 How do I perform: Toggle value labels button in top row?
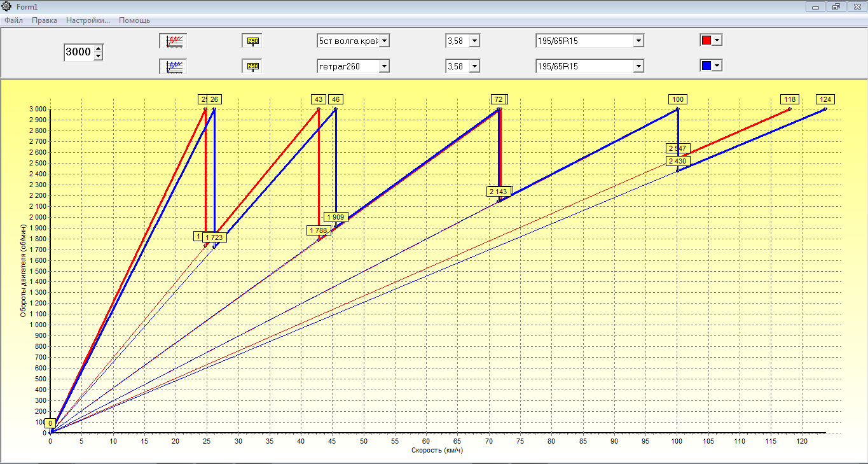click(252, 41)
